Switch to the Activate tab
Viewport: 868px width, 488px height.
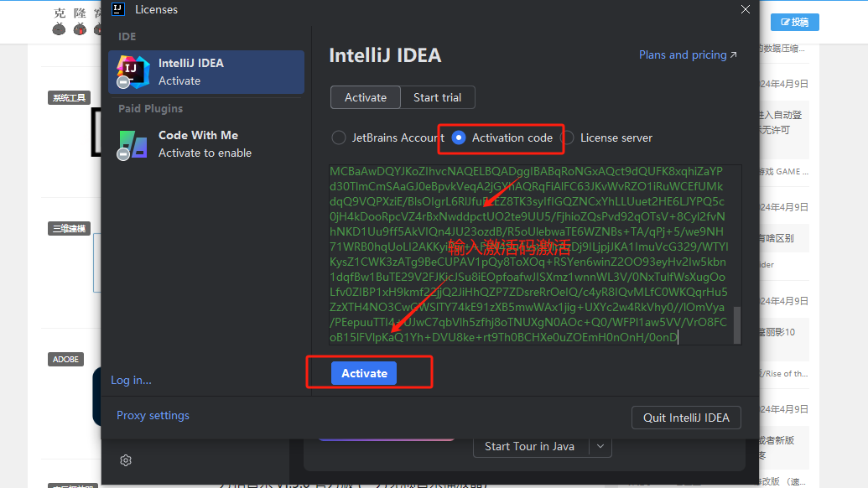366,97
